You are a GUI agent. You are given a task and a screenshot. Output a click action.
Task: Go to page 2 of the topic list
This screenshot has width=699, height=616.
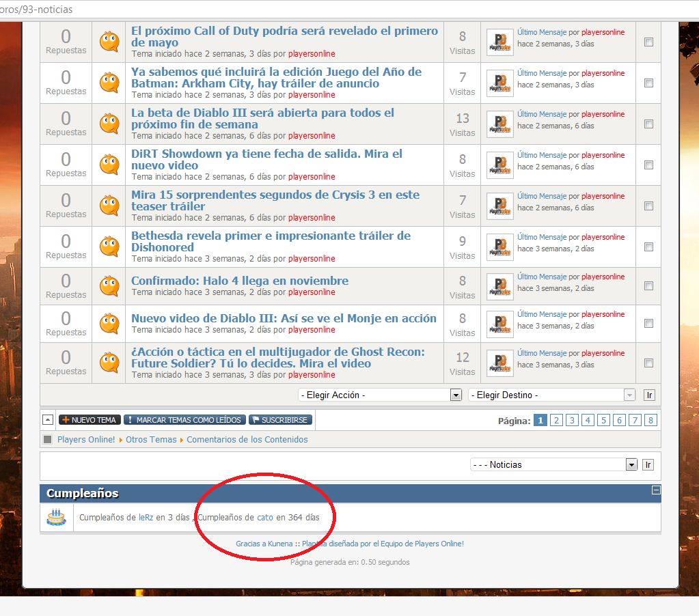tap(556, 421)
